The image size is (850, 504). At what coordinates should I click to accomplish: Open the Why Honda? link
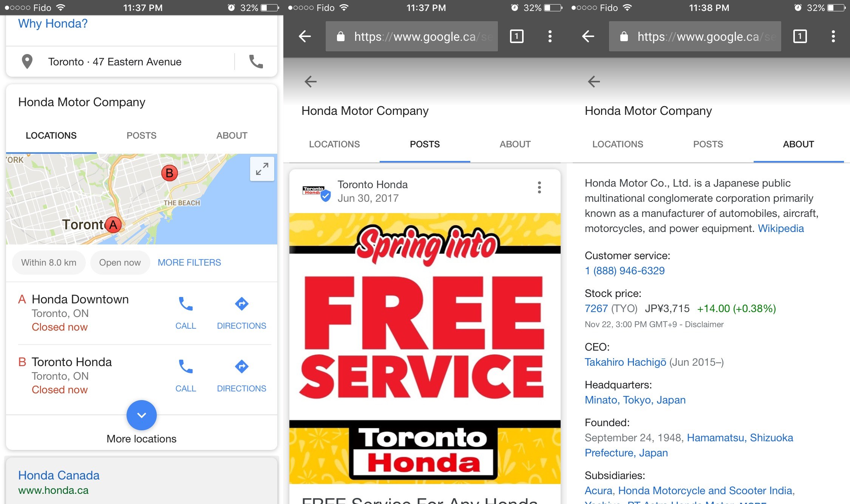click(x=53, y=24)
